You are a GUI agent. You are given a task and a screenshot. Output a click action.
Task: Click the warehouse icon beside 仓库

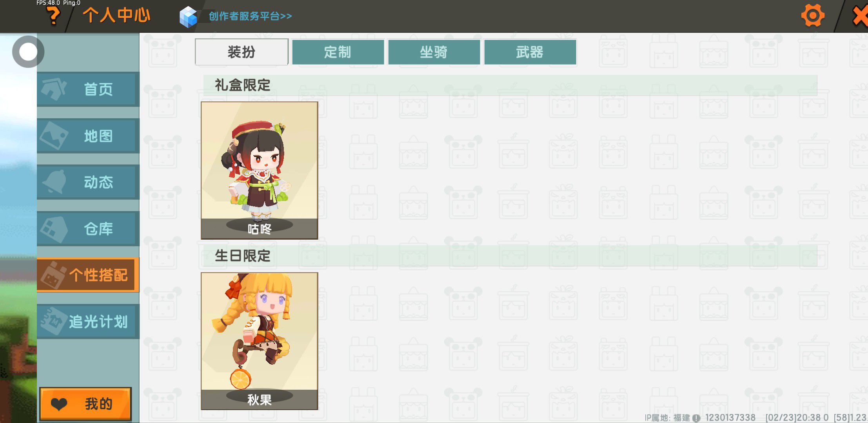[54, 229]
